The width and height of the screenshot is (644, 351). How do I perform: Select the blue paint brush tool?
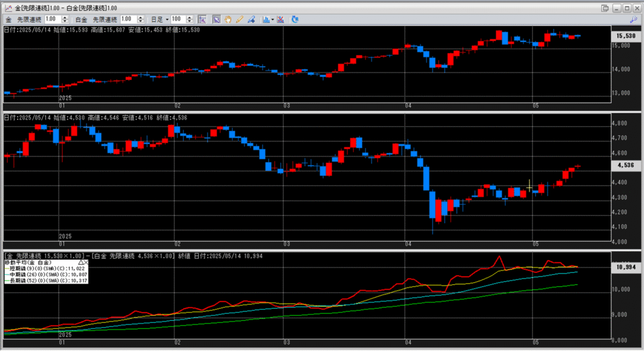click(x=252, y=19)
